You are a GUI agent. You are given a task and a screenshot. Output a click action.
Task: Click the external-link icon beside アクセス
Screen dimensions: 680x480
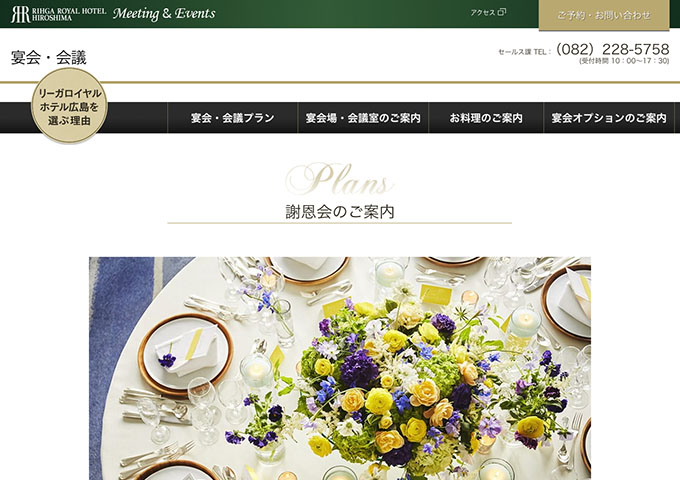pyautogui.click(x=501, y=12)
